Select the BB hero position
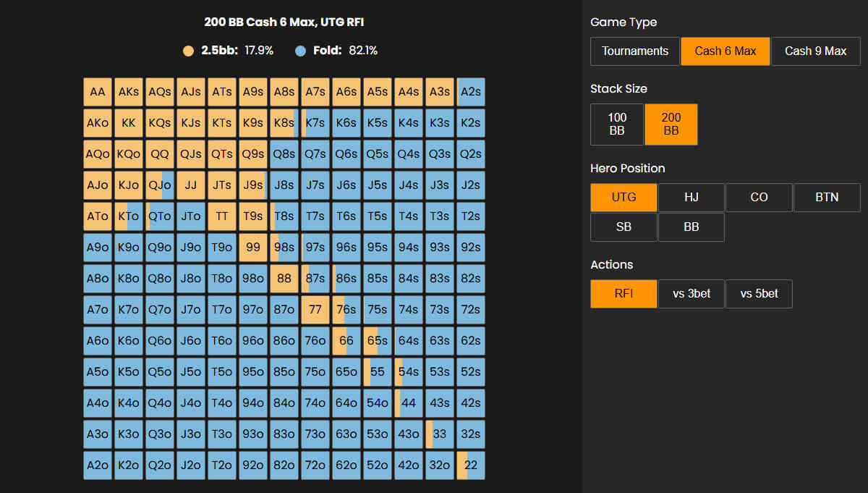Viewport: 868px width, 493px height. 691,227
